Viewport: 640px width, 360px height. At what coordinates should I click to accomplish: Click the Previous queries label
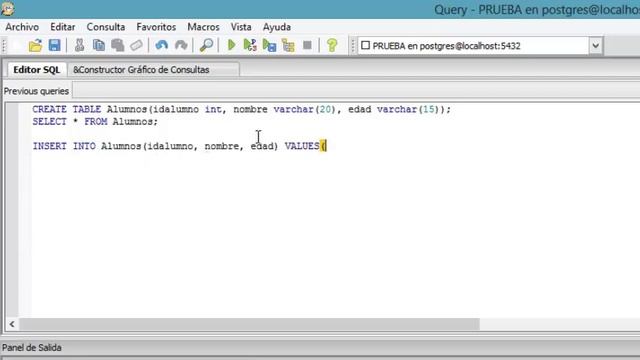(36, 91)
